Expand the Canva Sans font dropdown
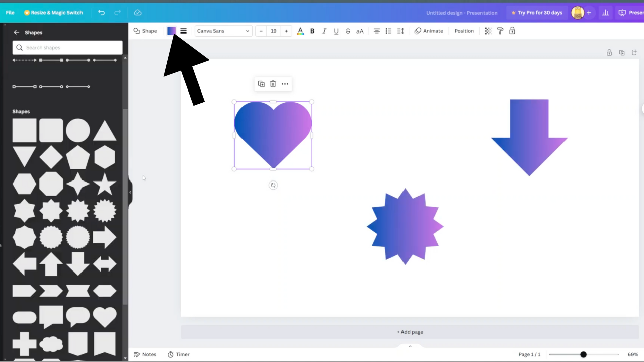Screen dimensions: 644x362 coord(223,31)
